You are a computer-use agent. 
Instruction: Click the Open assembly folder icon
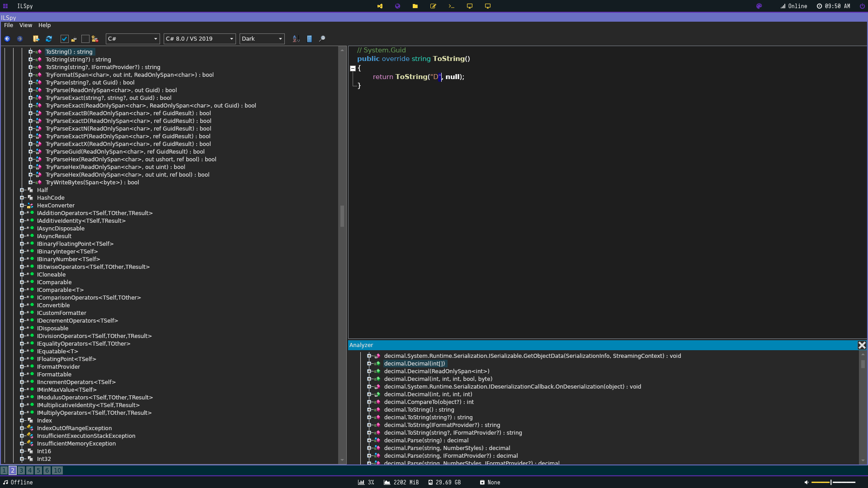(36, 39)
